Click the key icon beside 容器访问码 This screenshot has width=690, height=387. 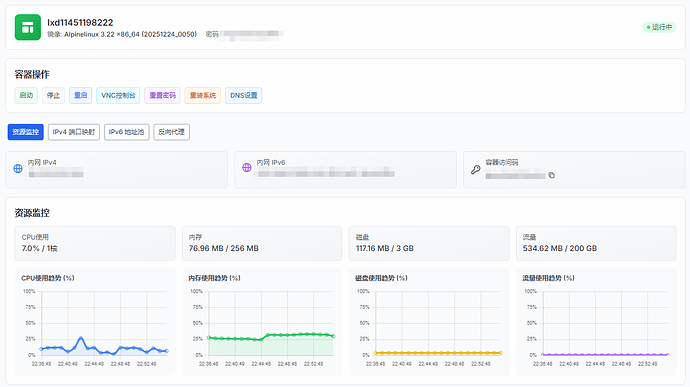(x=476, y=170)
